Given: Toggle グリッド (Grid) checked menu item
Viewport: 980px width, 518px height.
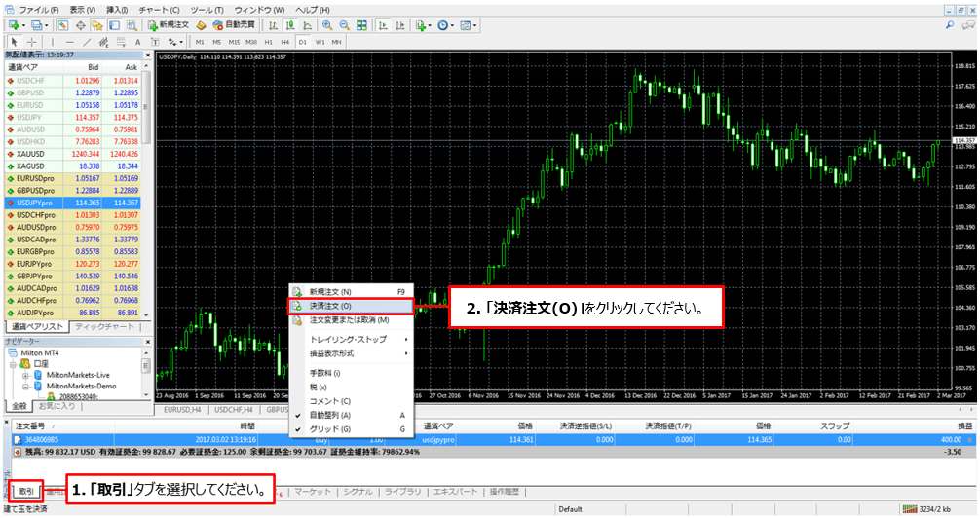Looking at the screenshot, I should [x=324, y=428].
